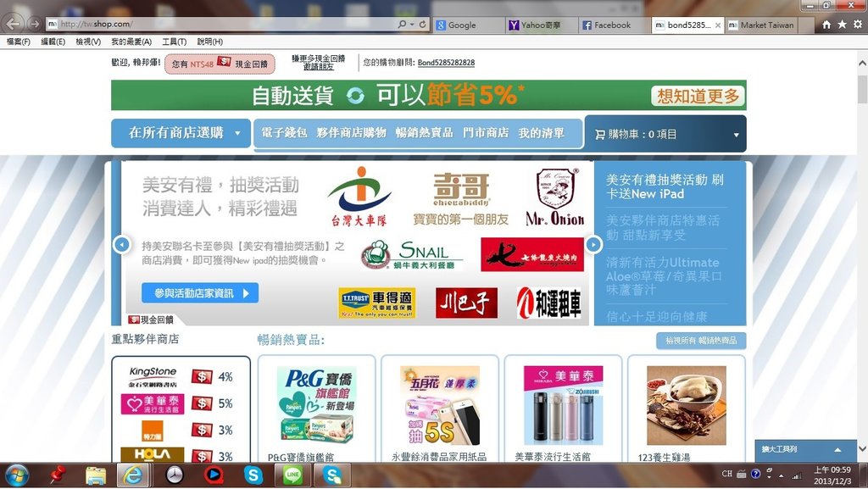Click the 車得適 T.T.Trust logo
Screen dimensions: 868x489
(377, 303)
